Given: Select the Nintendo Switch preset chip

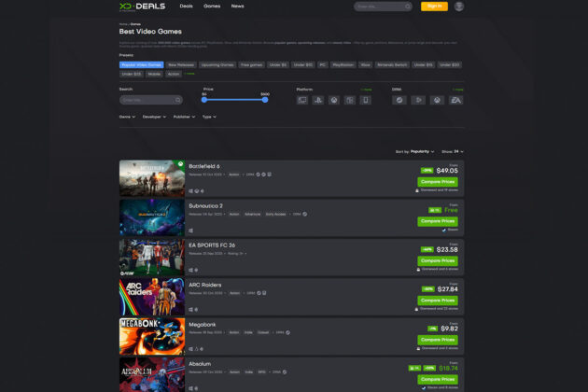Looking at the screenshot, I should pos(392,65).
